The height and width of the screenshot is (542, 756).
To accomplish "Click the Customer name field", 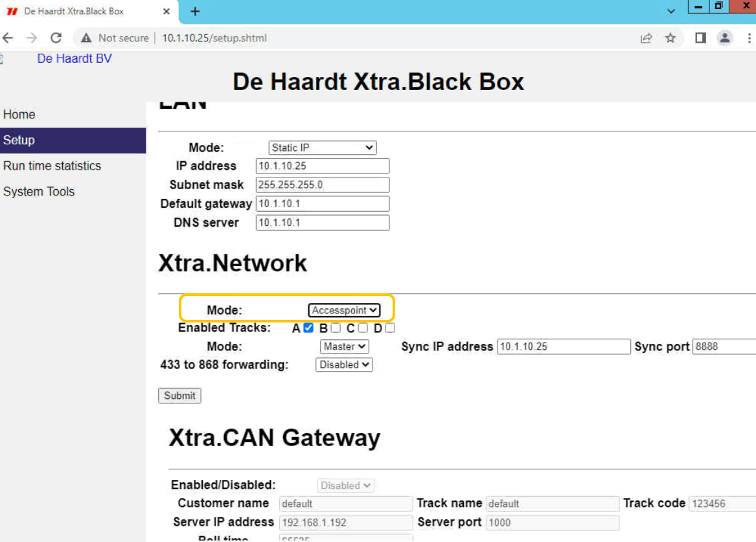I will point(346,503).
